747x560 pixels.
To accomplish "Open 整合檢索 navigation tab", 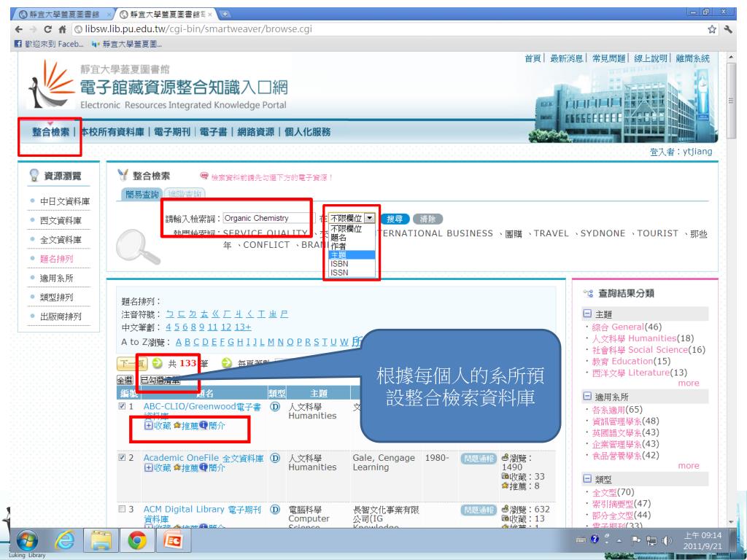I will pyautogui.click(x=50, y=132).
